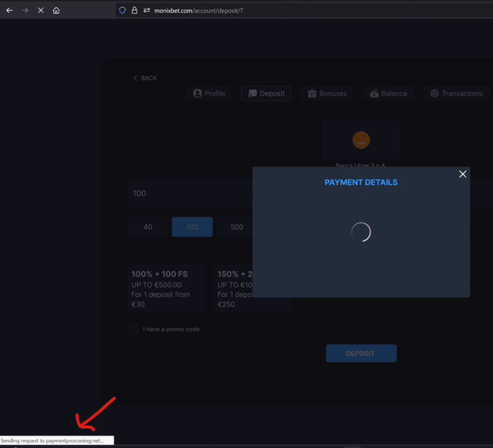Choose the 500 preset amount

click(236, 227)
